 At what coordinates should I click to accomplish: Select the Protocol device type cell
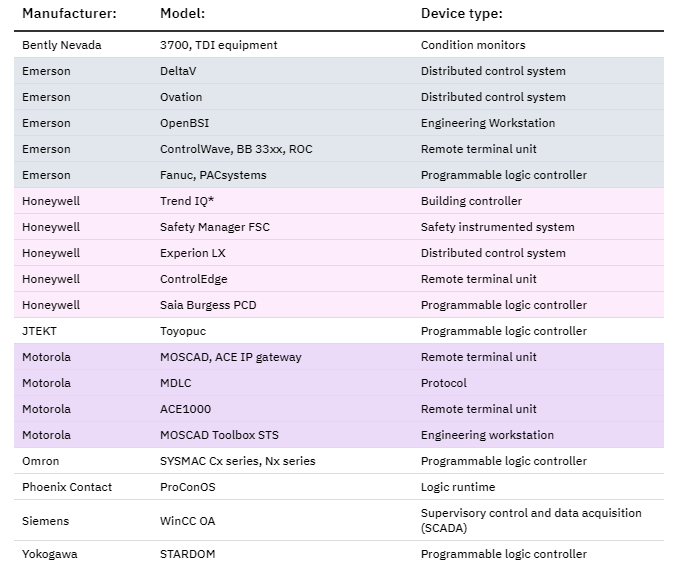443,383
